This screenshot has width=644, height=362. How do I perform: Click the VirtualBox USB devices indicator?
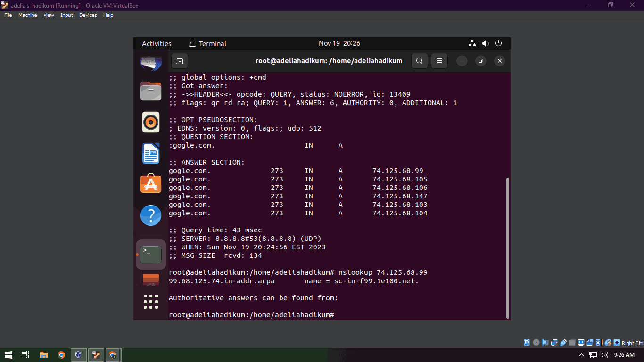point(563,343)
